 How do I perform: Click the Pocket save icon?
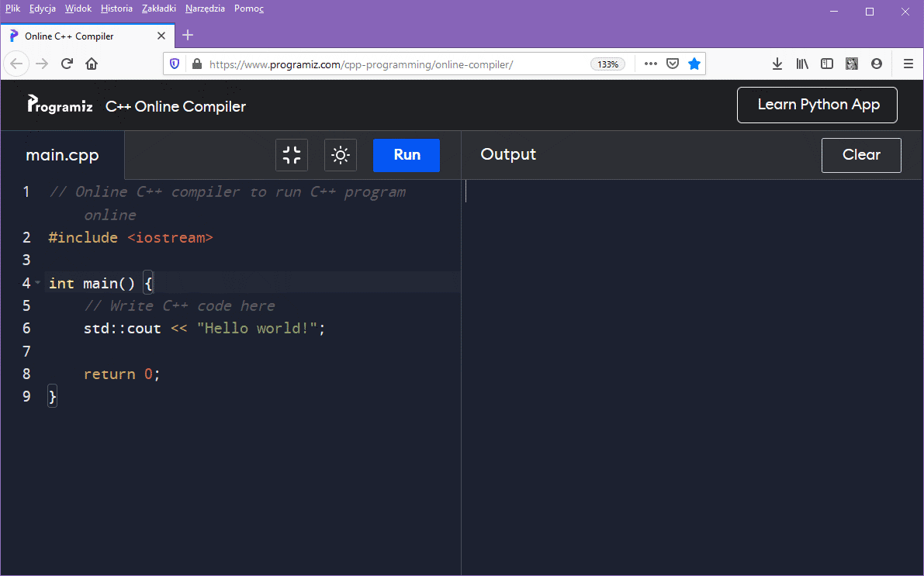[673, 64]
